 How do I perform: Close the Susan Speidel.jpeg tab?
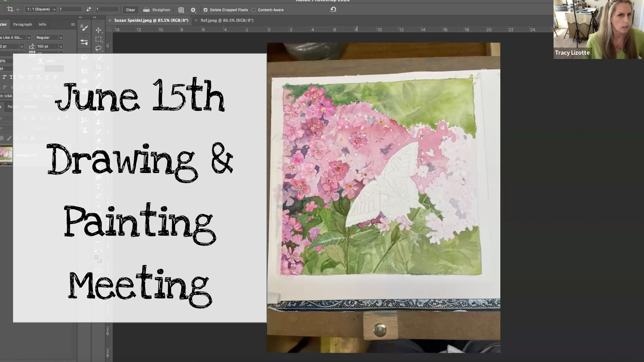click(110, 20)
